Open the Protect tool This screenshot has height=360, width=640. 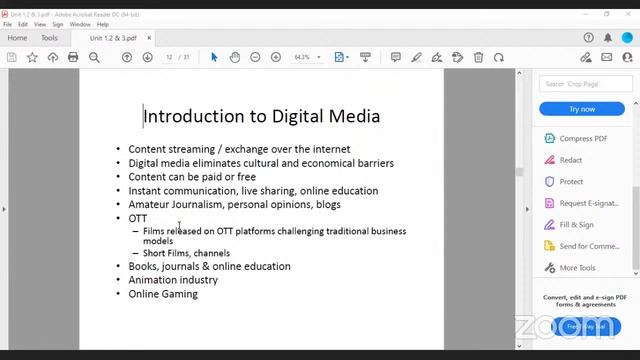[x=564, y=182]
